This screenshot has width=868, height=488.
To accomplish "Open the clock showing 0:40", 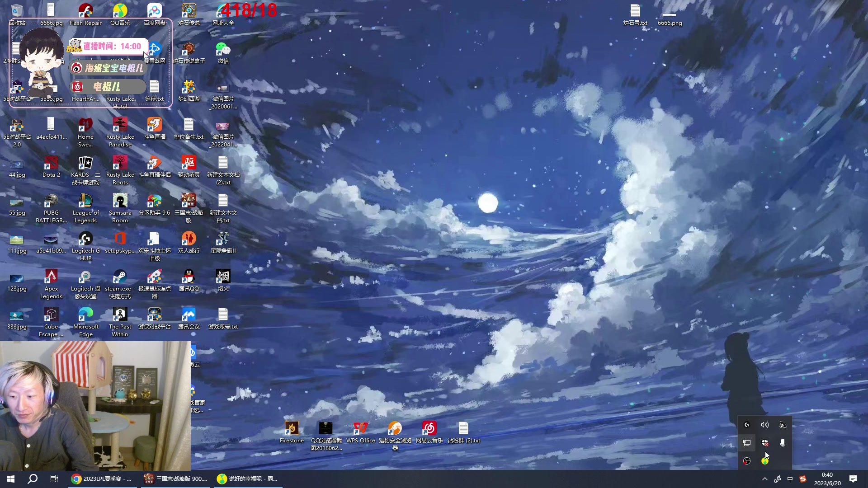I will click(x=827, y=479).
